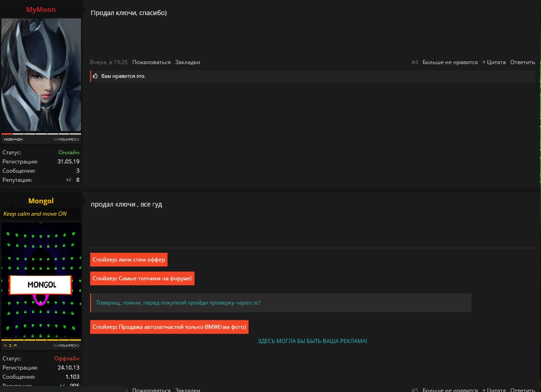Click MyMoon's reputation +/- link
The height and width of the screenshot is (392, 541).
(x=69, y=180)
